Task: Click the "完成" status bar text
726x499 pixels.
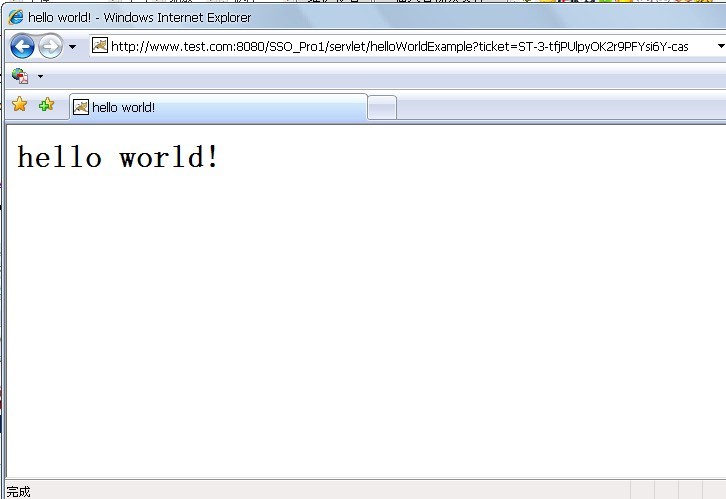Action: [x=19, y=492]
